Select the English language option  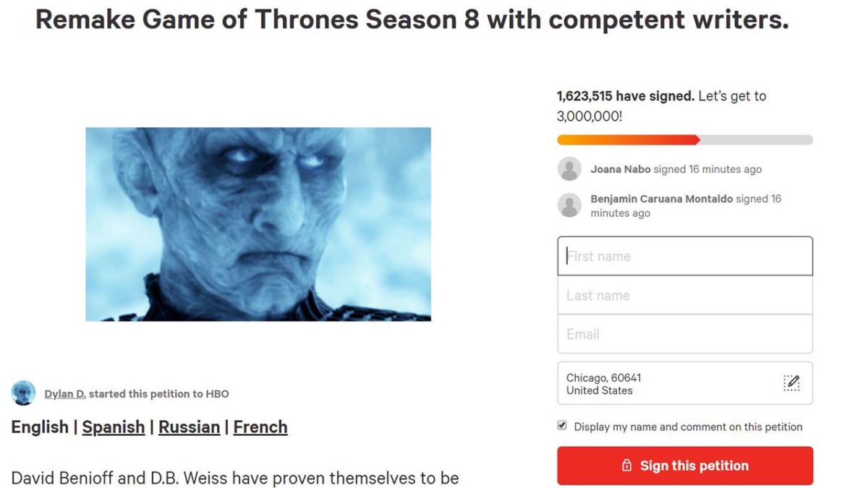coord(40,427)
